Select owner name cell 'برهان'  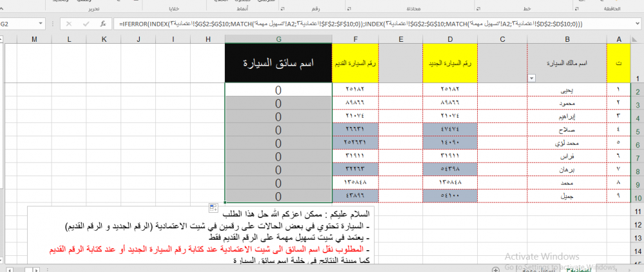point(567,169)
